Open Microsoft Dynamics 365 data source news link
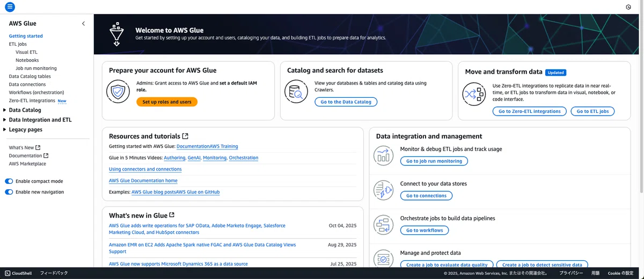This screenshot has height=279, width=644. pyautogui.click(x=178, y=264)
